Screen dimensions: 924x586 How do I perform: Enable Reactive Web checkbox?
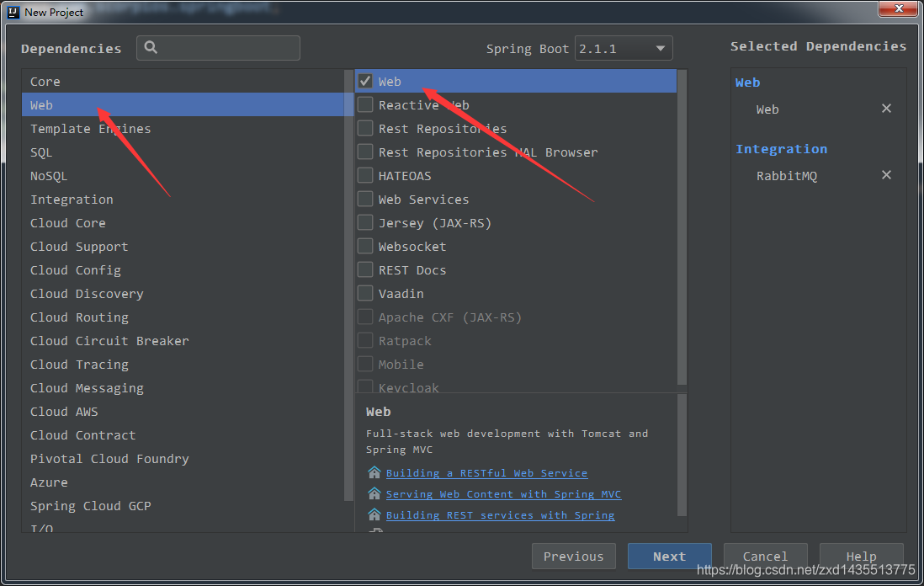(x=365, y=105)
